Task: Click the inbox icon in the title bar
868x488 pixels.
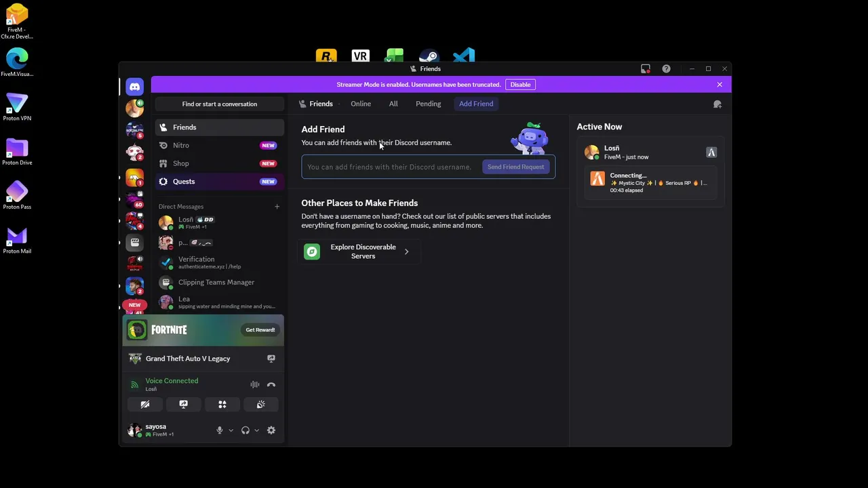Action: click(x=646, y=68)
